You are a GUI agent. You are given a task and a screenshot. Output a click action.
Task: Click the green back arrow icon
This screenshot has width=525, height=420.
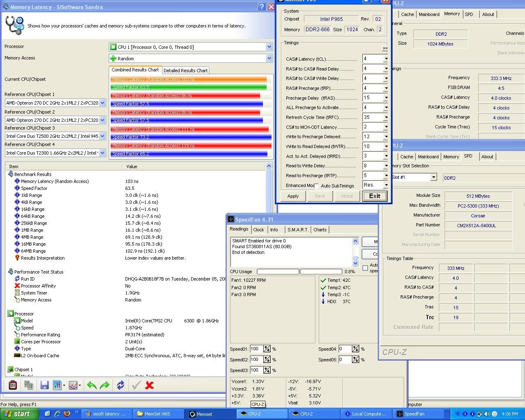pyautogui.click(x=92, y=385)
